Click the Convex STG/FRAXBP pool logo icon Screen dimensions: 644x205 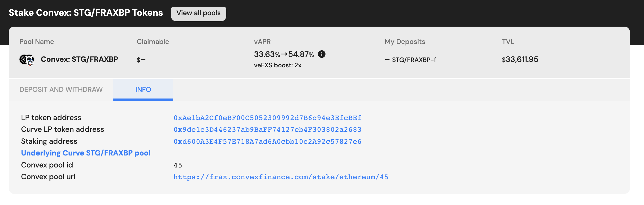[27, 59]
